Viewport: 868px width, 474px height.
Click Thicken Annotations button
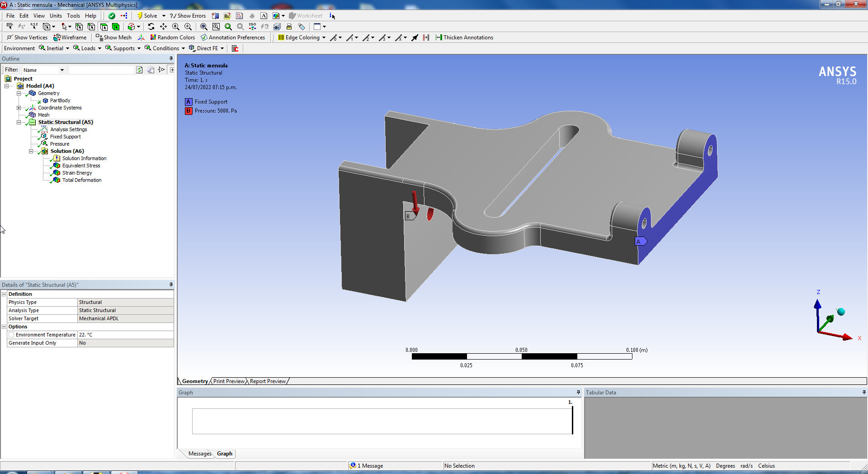pyautogui.click(x=464, y=38)
